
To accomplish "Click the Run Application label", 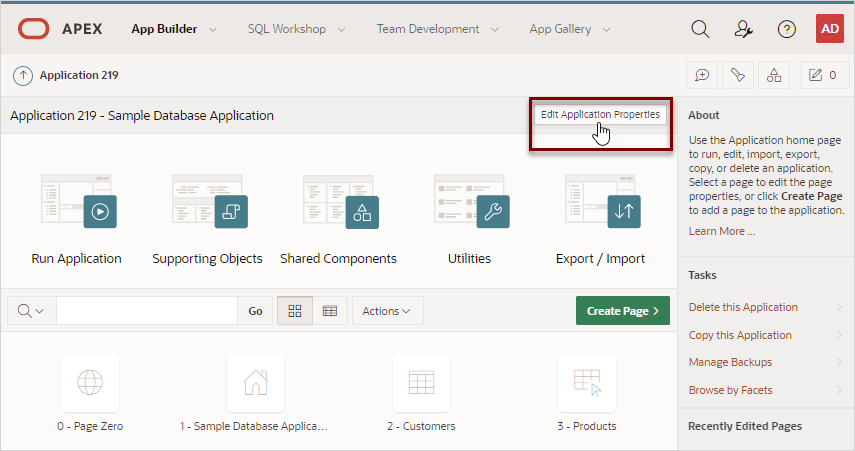I will click(76, 258).
